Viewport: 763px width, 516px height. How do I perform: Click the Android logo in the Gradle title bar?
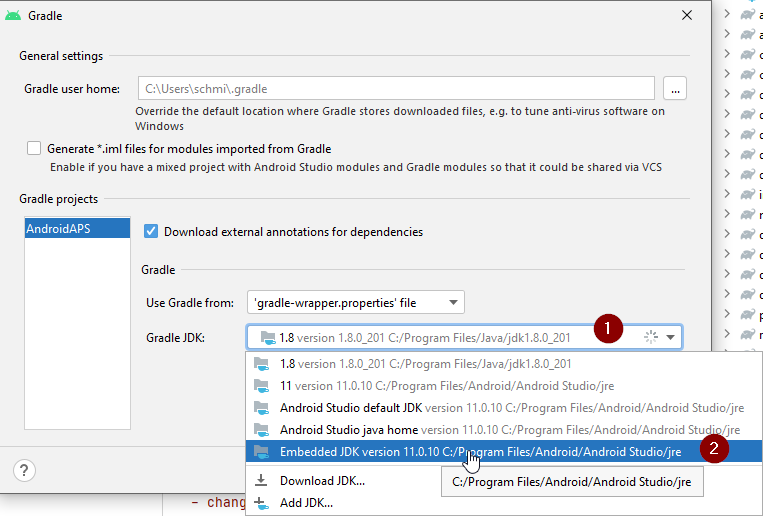tap(13, 16)
